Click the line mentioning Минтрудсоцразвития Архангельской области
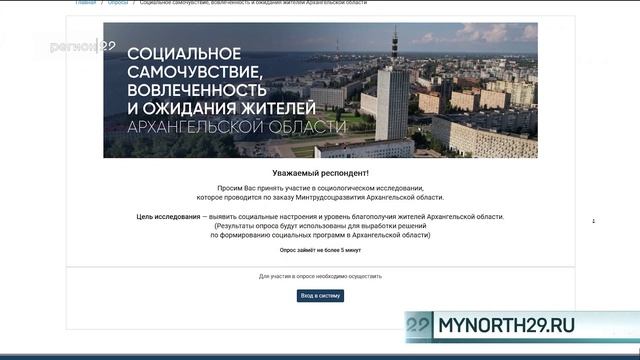The height and width of the screenshot is (360, 640). (320, 198)
